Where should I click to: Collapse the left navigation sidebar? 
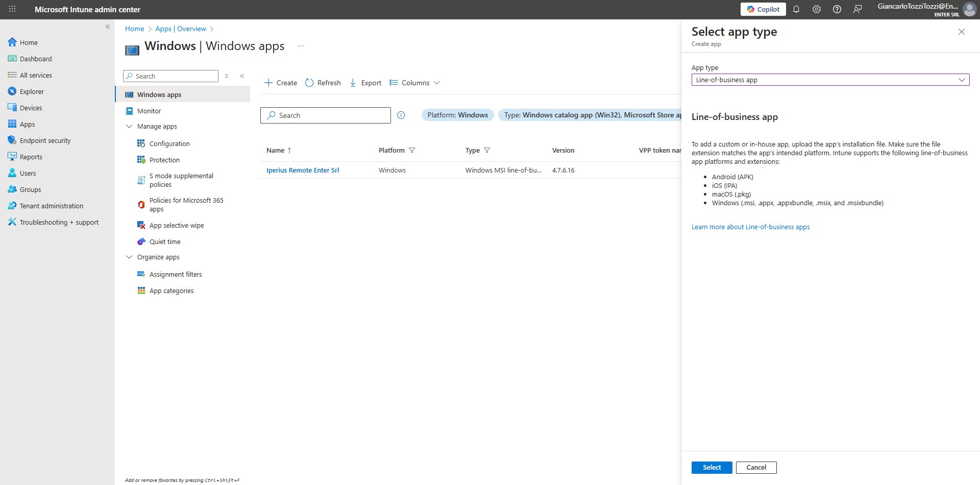click(108, 27)
